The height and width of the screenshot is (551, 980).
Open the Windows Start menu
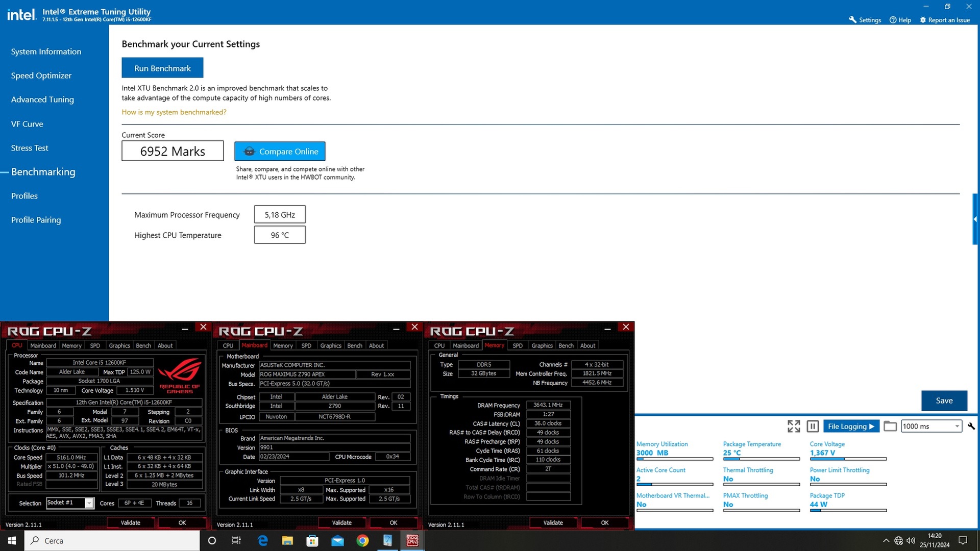12,540
